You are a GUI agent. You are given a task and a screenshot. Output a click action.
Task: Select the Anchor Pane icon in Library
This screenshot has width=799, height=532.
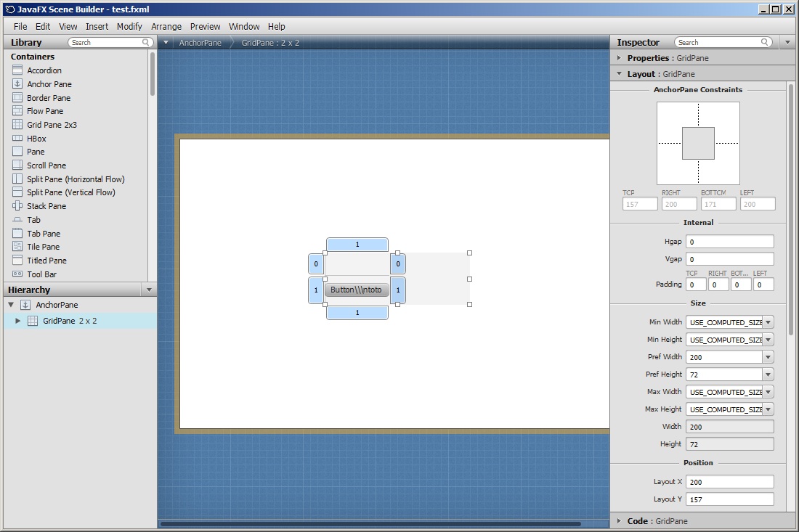[17, 84]
